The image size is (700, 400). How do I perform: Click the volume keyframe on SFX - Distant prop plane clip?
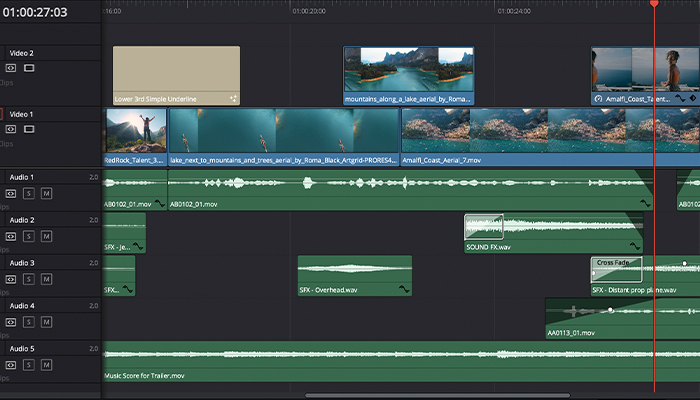(684, 263)
